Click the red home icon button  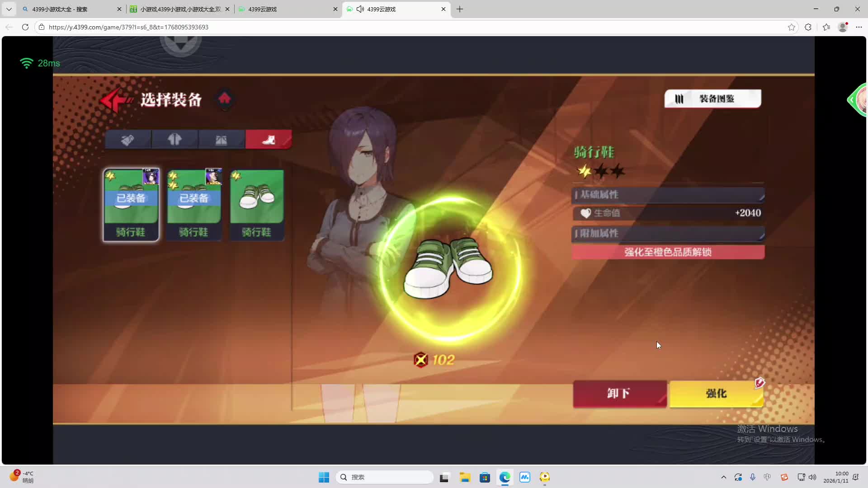pyautogui.click(x=224, y=99)
